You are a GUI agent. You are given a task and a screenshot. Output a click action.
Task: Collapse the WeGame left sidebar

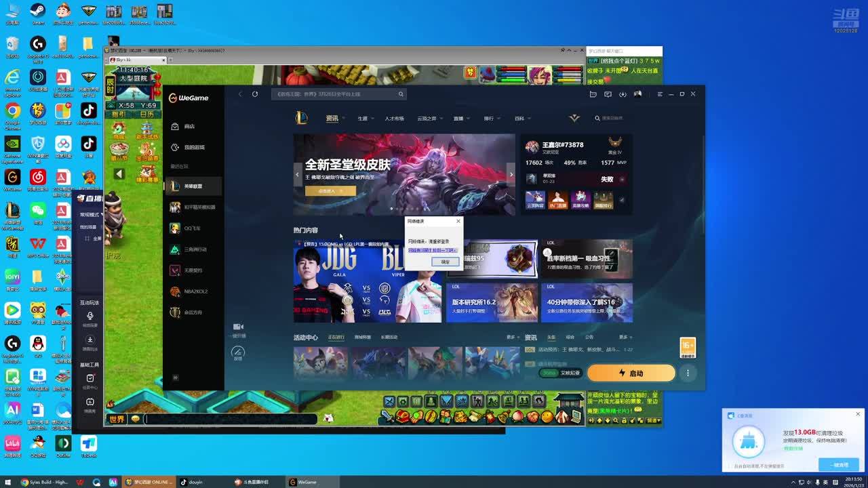[175, 378]
